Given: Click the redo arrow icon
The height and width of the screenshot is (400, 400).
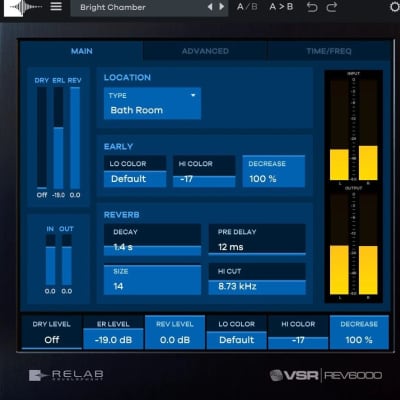Looking at the screenshot, I should click(332, 7).
